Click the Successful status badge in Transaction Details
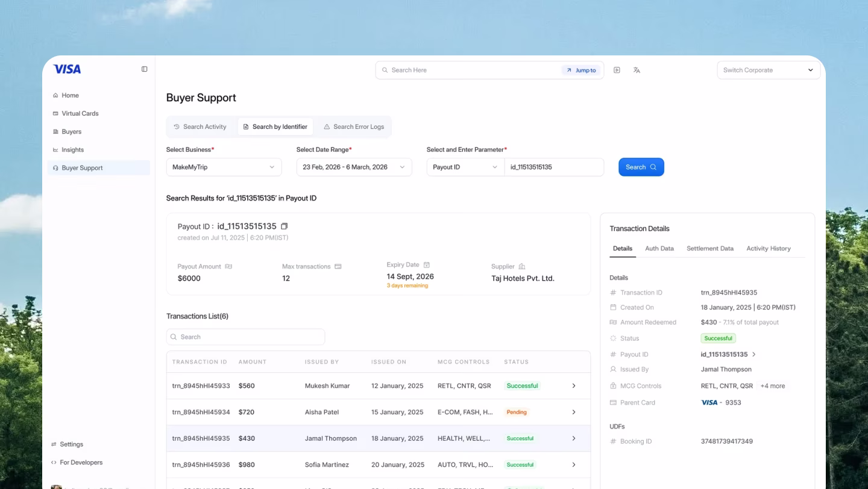The width and height of the screenshot is (868, 489). pos(719,338)
